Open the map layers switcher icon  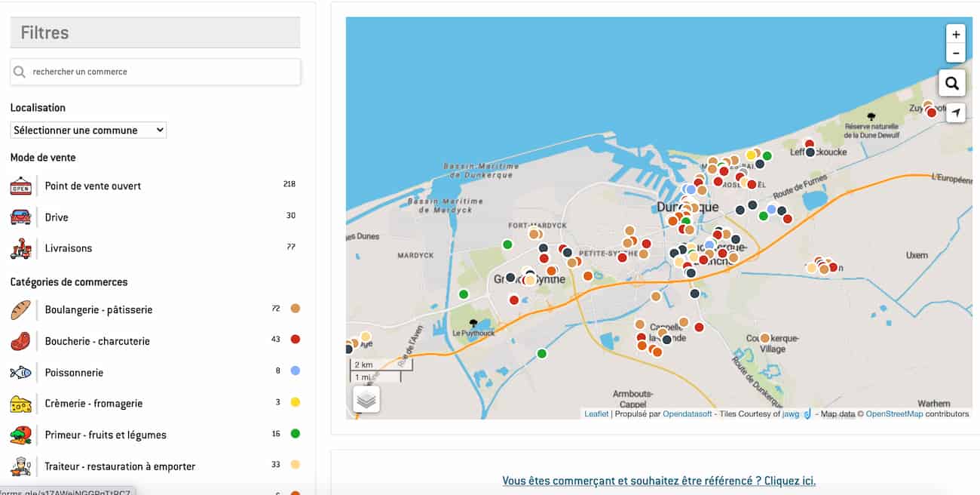point(366,400)
